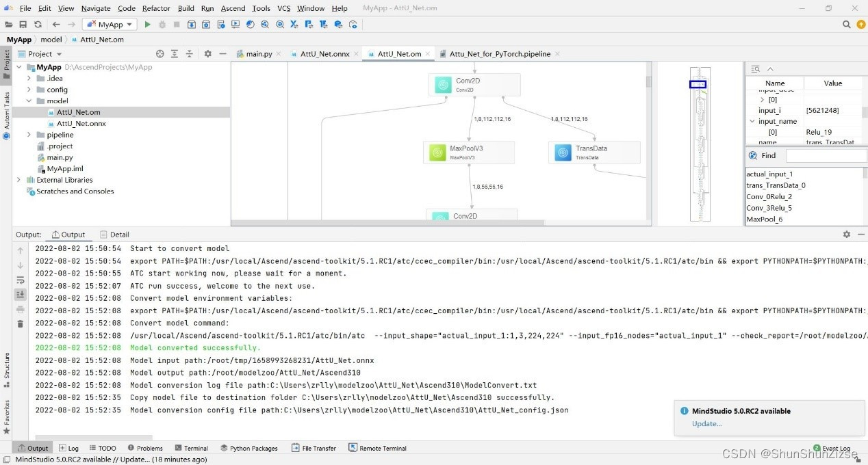868x465 pixels.
Task: Collapse properties with the up chevron
Action: [770, 69]
